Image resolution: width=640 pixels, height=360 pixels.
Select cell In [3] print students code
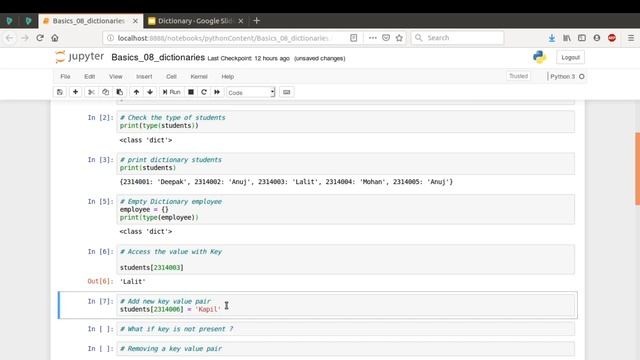point(345,164)
